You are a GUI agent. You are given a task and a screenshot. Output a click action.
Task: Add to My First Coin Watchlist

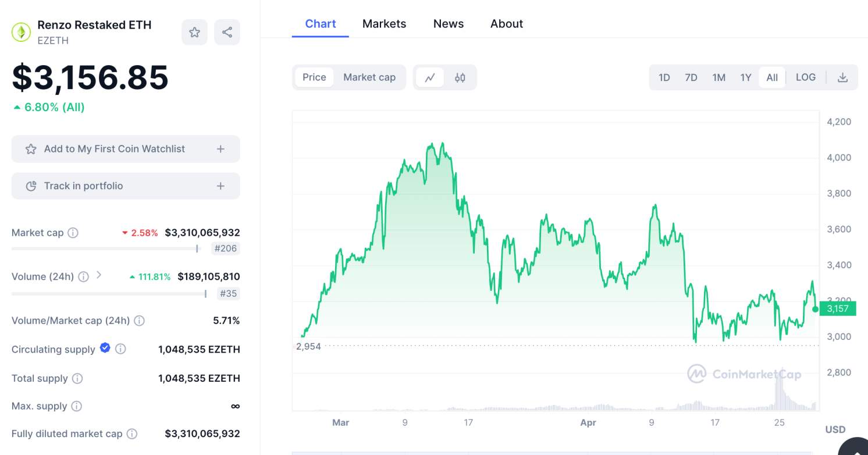(x=126, y=149)
